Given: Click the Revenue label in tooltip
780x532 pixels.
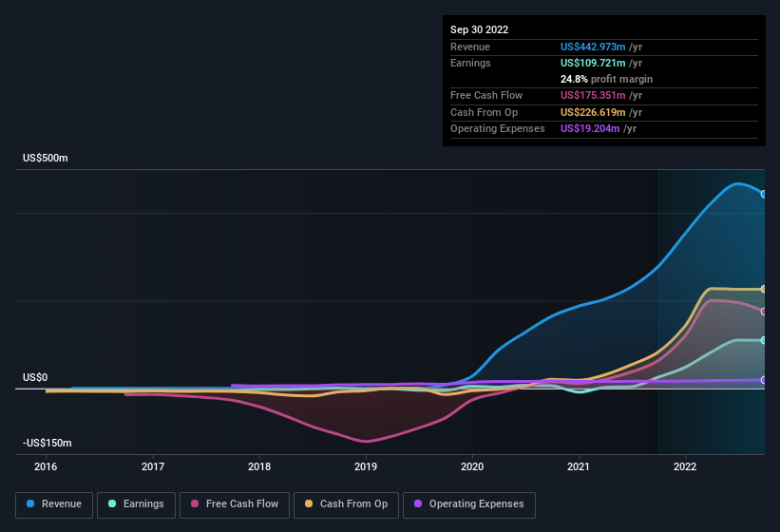Looking at the screenshot, I should click(470, 47).
